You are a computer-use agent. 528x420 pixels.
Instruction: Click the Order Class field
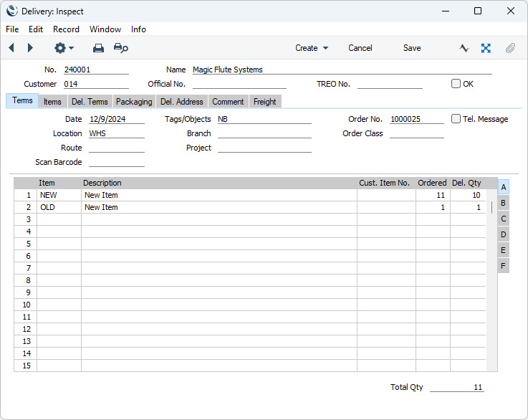tap(417, 133)
